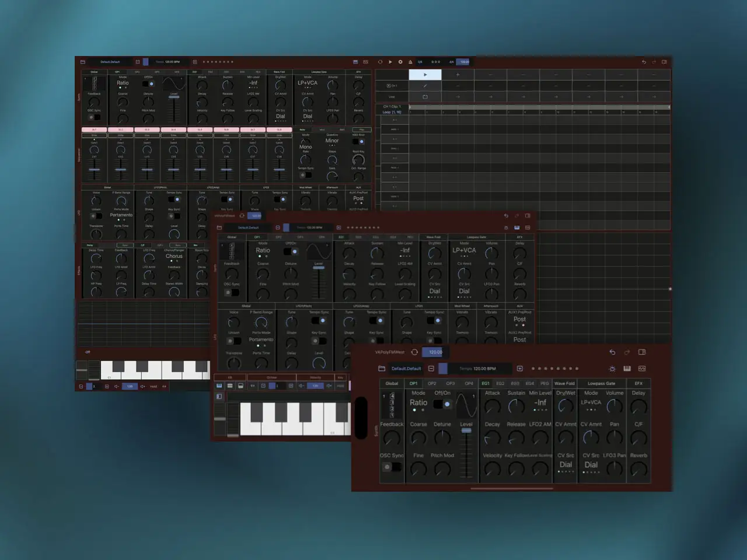Change OP1 Mode Ratio selector in front window

coord(418,402)
